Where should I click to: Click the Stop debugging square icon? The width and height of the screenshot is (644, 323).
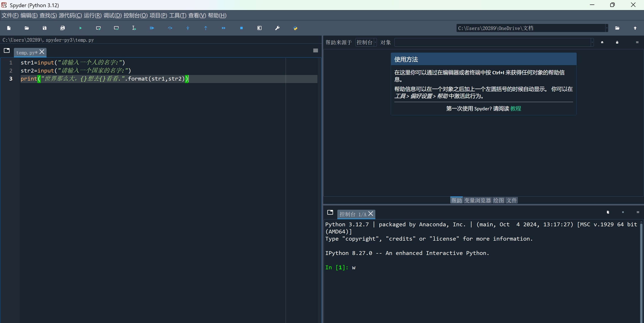pos(241,28)
